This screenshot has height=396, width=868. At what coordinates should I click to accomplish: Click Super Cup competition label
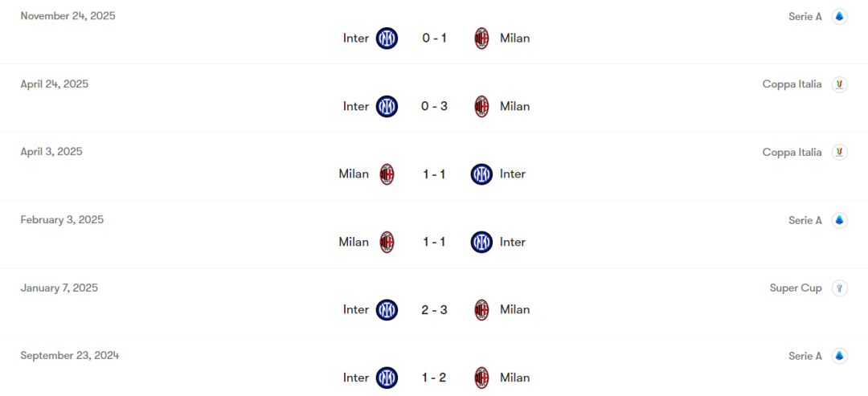click(796, 288)
